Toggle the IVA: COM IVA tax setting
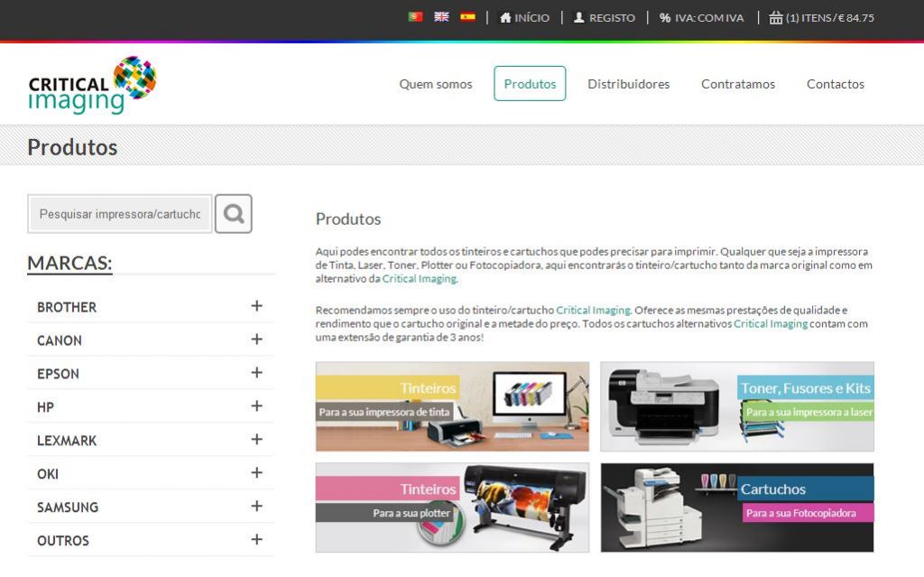Viewport: 924px width, 577px height. coord(701,18)
